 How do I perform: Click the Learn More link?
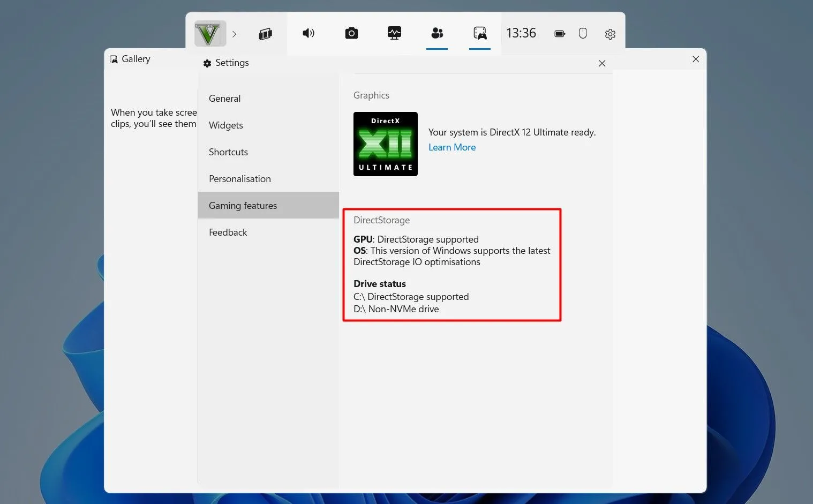(451, 147)
